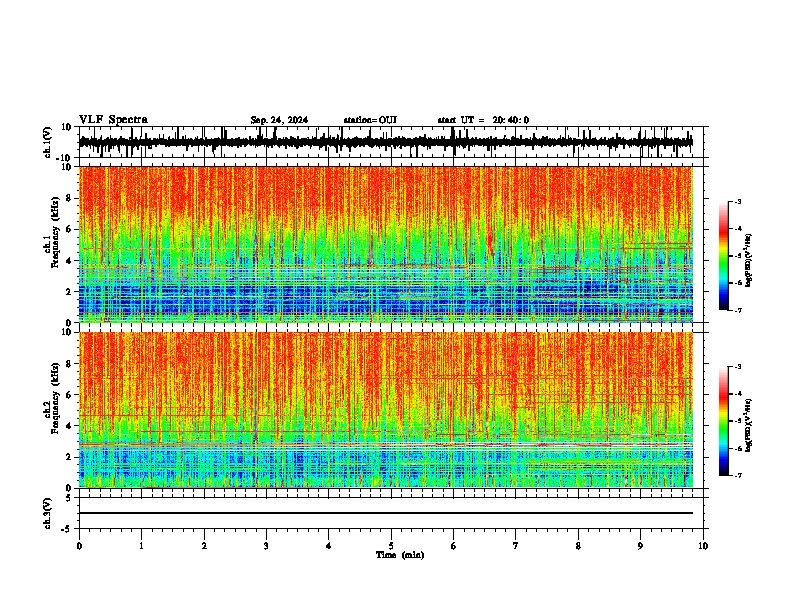792x612 pixels.
Task: Click the ch.1 voltage waveform trace
Action: [x=386, y=142]
